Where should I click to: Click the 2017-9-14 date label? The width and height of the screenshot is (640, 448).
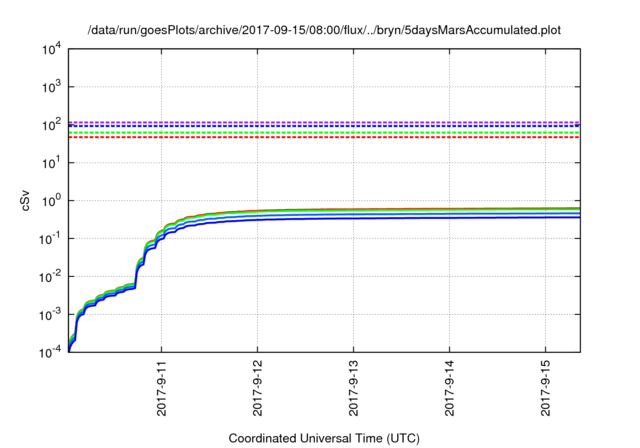point(449,388)
